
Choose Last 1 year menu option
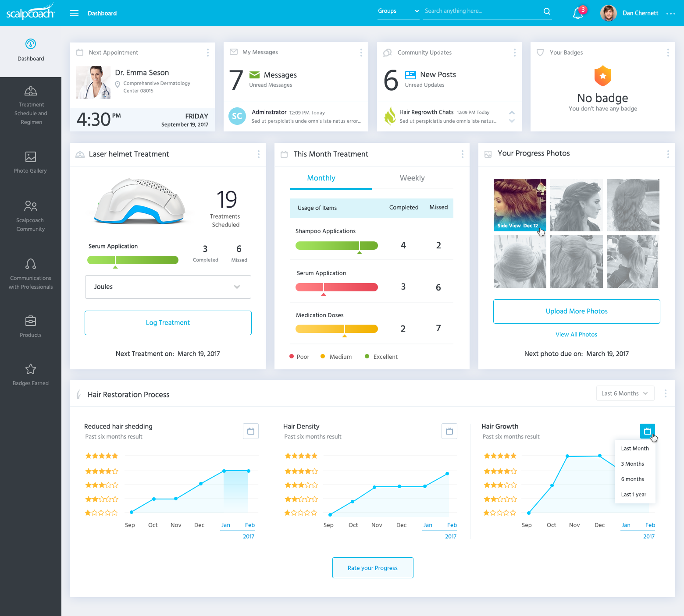(634, 495)
